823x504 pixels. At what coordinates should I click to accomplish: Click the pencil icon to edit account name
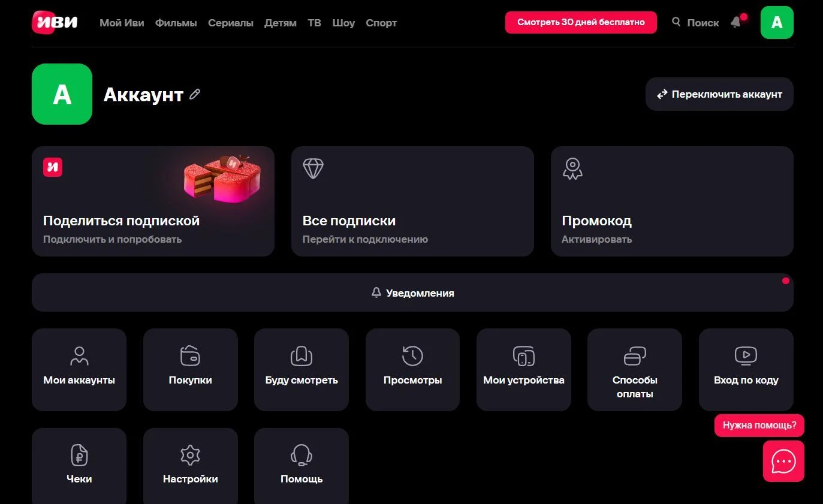pyautogui.click(x=195, y=94)
